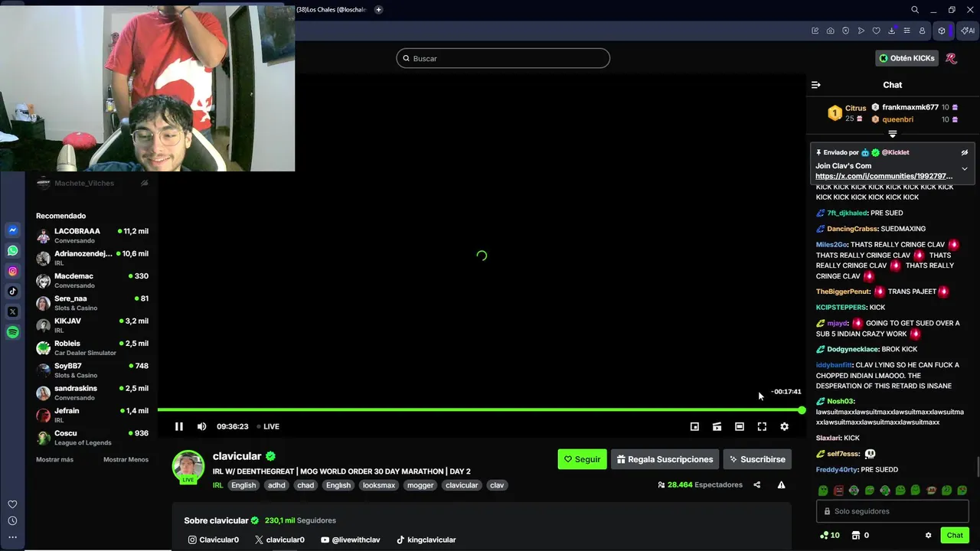Expand the chat leaderboard drop handle

click(893, 135)
